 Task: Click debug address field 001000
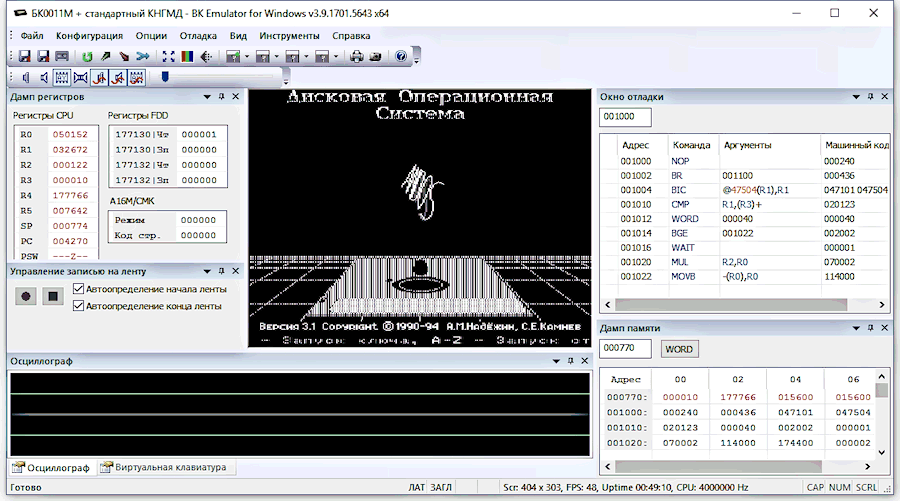tap(625, 116)
